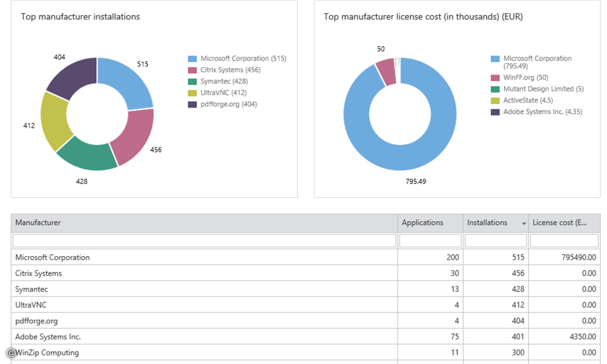Screen dimensions: 607x364
Task: Click the Microsoft Corporation blue legend swatch in installations chart
Action: coord(192,59)
